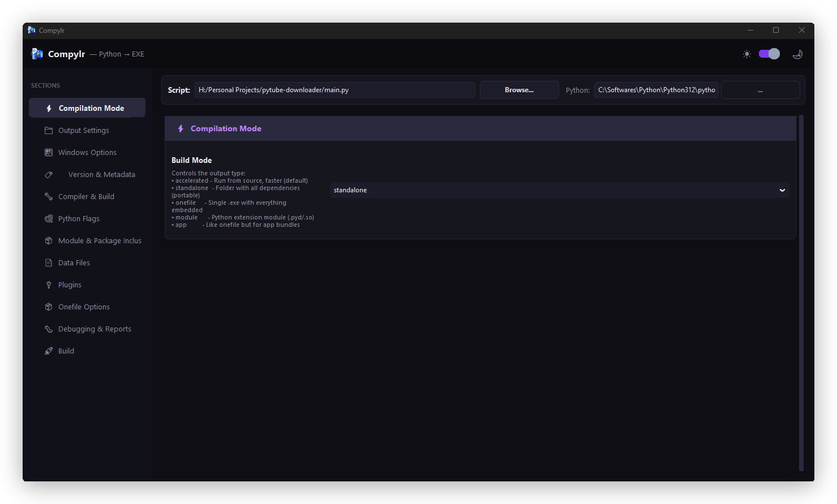
Task: Click the Compilation Mode panel header title
Action: click(226, 128)
